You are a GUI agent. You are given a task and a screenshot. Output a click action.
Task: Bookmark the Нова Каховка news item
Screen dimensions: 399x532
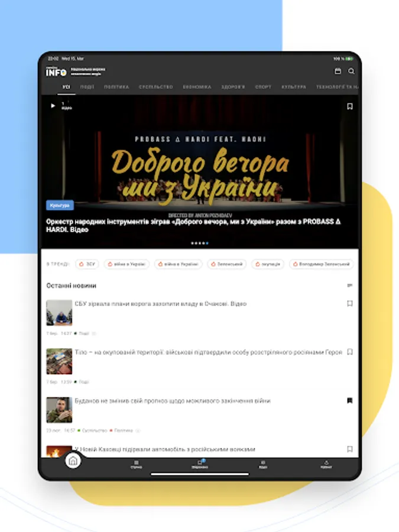click(350, 449)
